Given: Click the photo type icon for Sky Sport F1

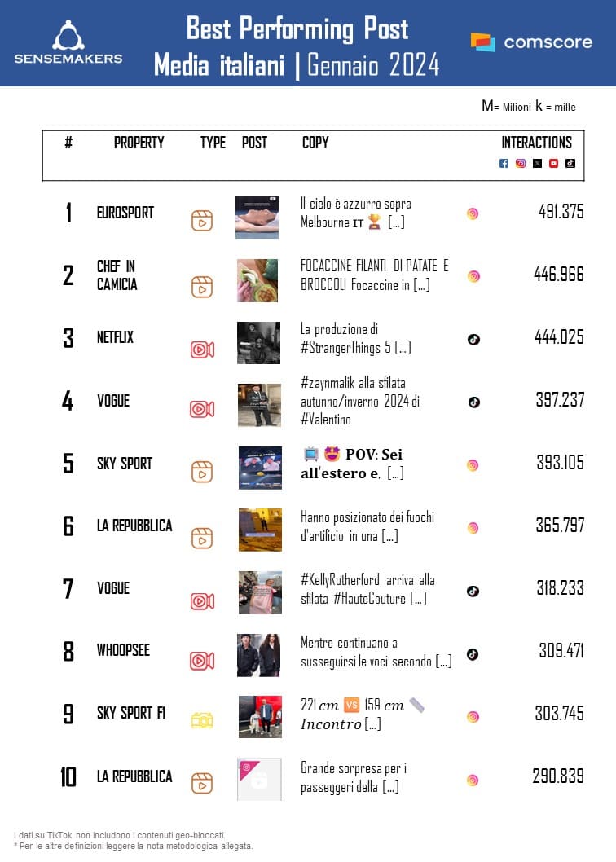Looking at the screenshot, I should click(x=201, y=720).
